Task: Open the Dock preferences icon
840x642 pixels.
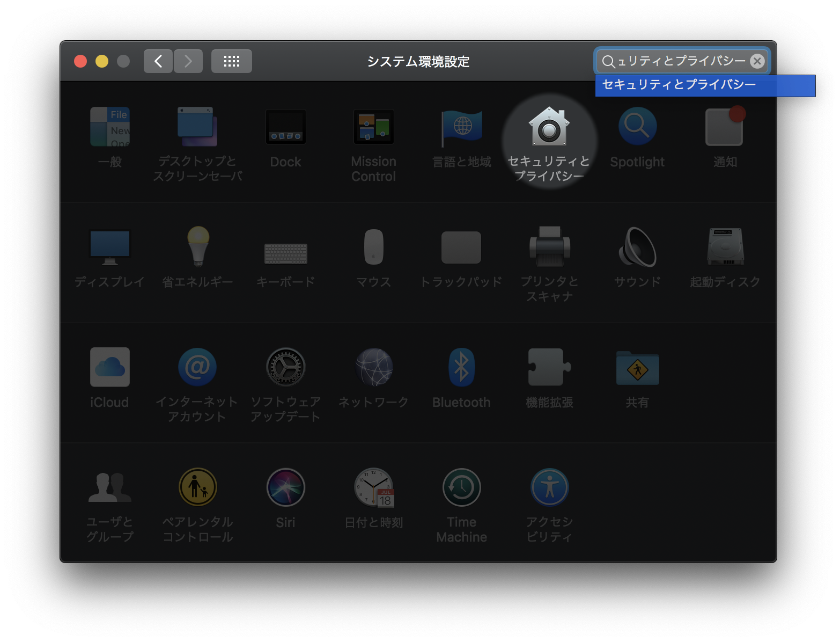Action: [x=285, y=128]
